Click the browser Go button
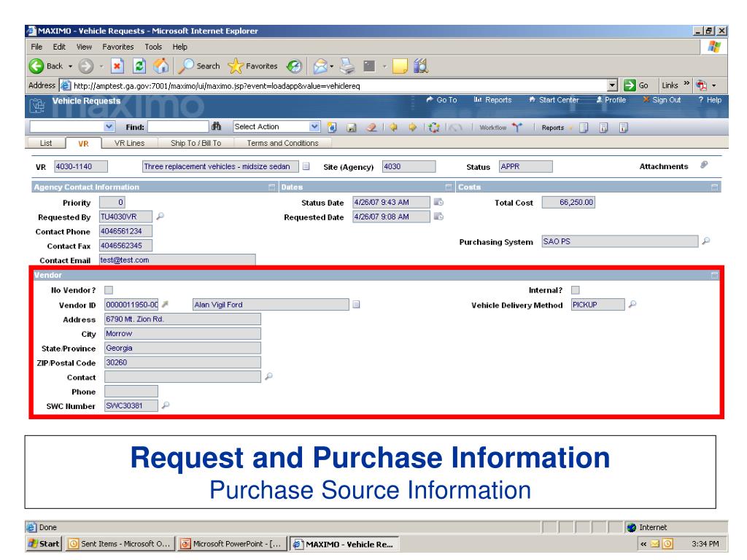 tap(636, 85)
